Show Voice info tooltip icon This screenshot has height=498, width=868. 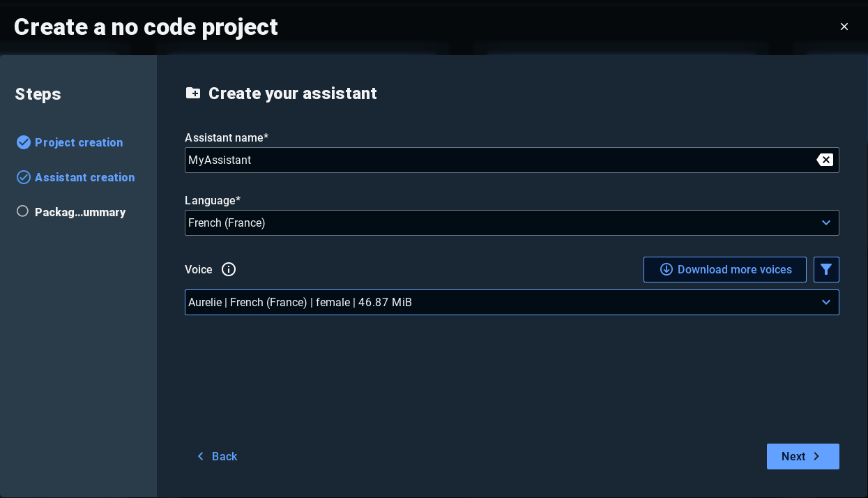tap(229, 269)
